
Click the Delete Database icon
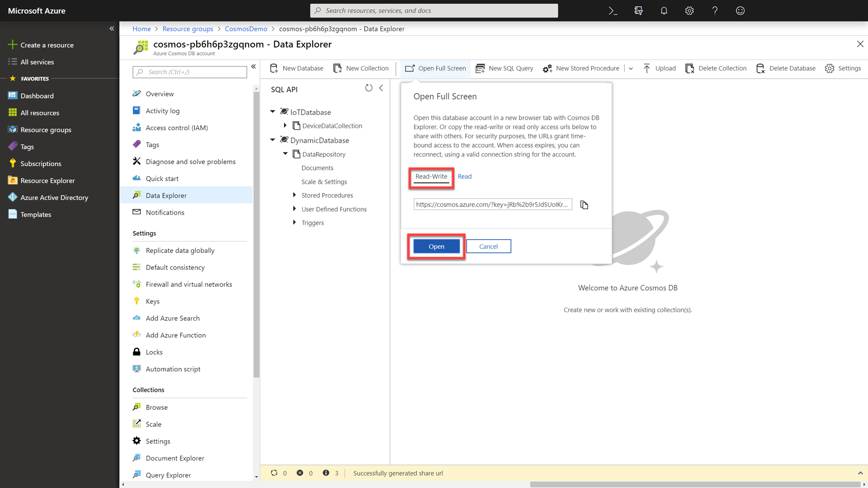click(761, 68)
